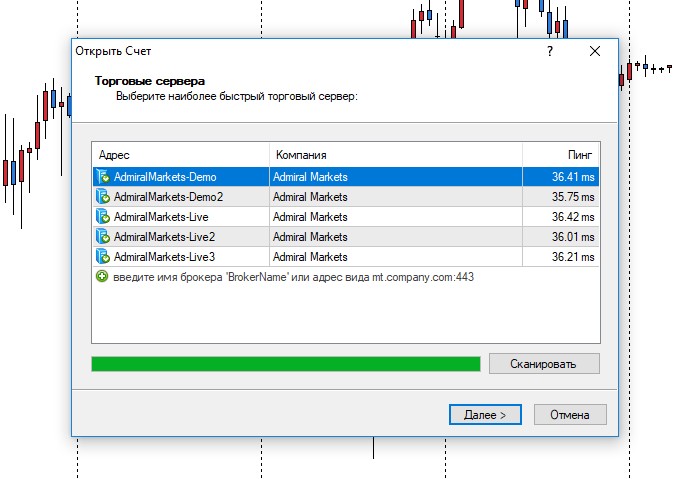Close the Открыть Счет dialog
675x479 pixels.
(x=595, y=51)
